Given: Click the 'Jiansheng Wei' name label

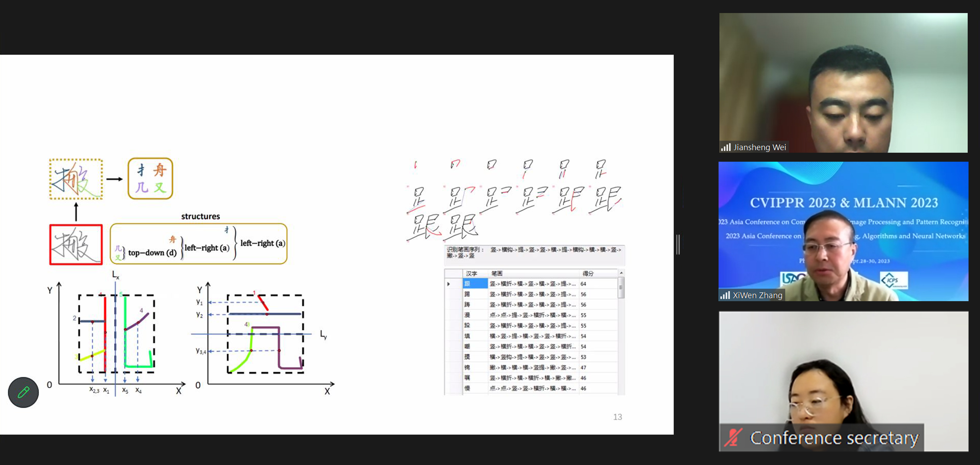Looking at the screenshot, I should tap(759, 147).
